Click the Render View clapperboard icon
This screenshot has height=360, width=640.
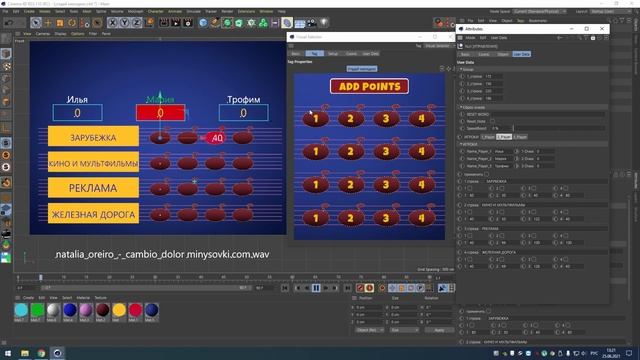pos(164,23)
